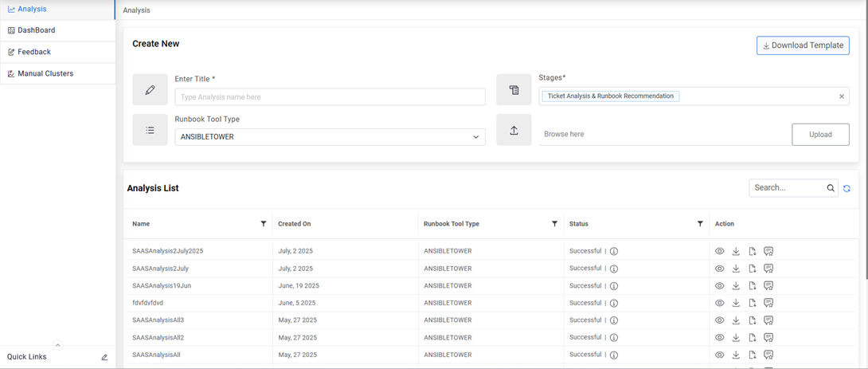Click the Download Template button

pyautogui.click(x=803, y=45)
